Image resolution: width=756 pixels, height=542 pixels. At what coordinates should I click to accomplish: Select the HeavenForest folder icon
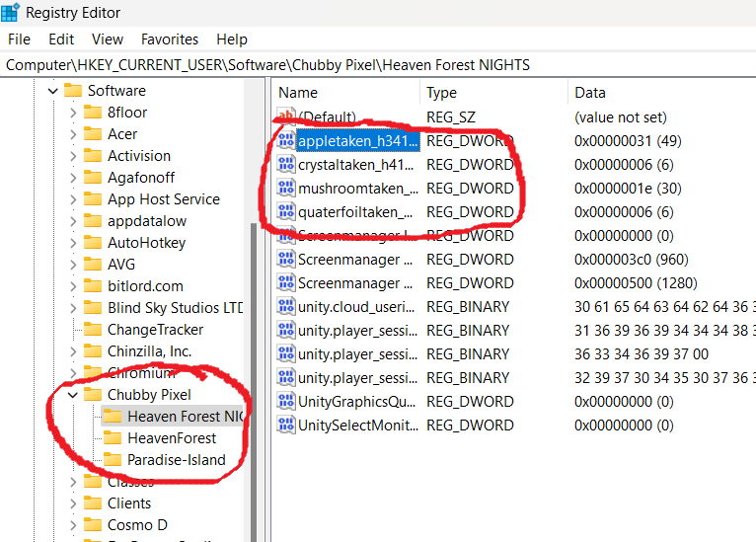[113, 437]
